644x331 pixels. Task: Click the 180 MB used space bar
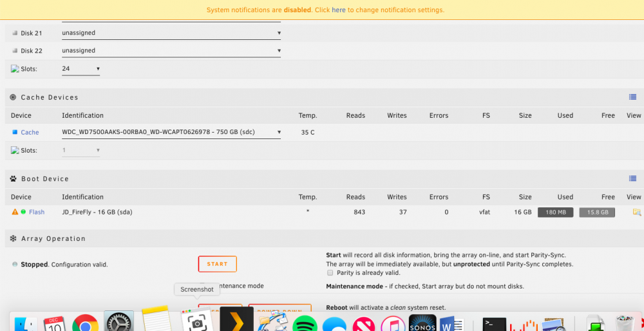tap(555, 213)
